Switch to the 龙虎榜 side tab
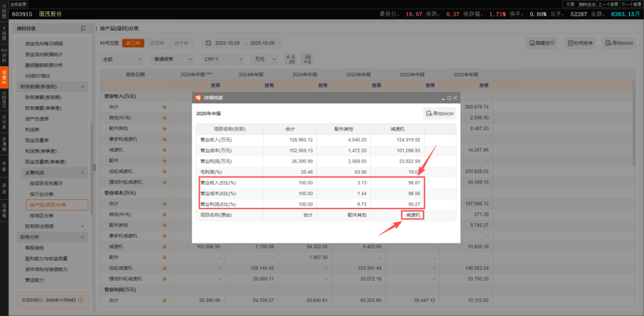Viewport: 644px width, 316px height. [4, 210]
